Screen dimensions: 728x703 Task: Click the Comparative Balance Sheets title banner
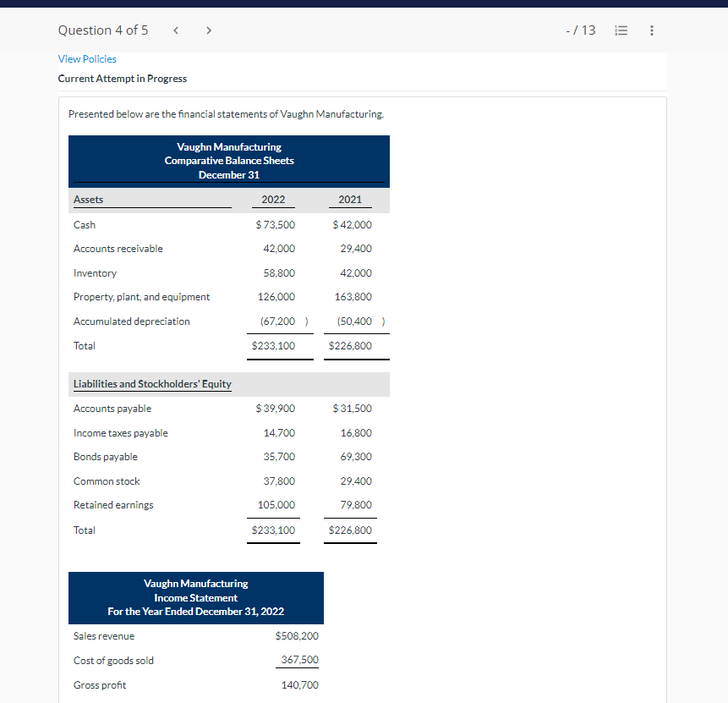pyautogui.click(x=228, y=160)
